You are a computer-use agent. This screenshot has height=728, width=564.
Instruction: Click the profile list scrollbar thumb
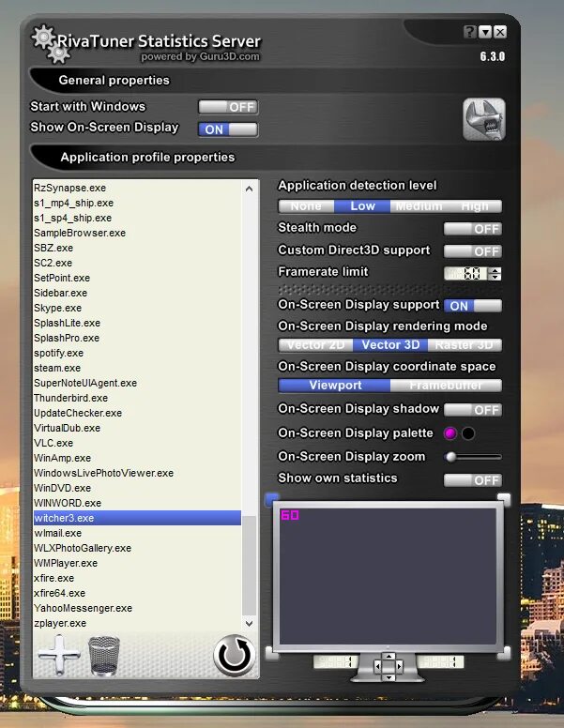(x=250, y=565)
